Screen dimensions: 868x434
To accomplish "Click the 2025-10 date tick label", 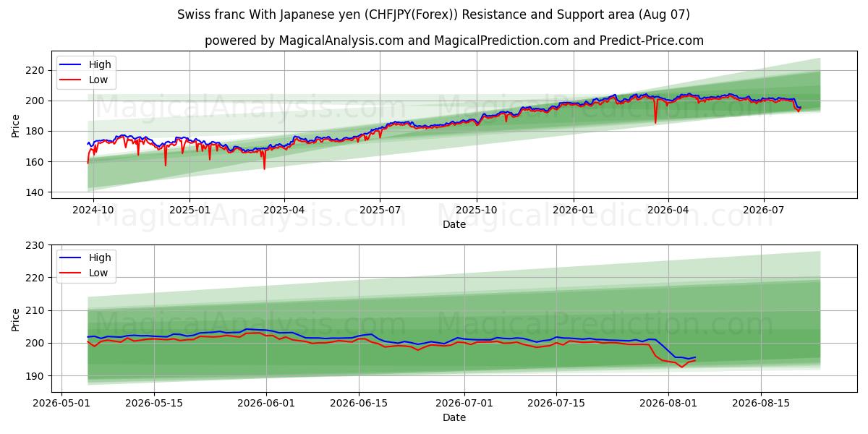I will [x=477, y=210].
